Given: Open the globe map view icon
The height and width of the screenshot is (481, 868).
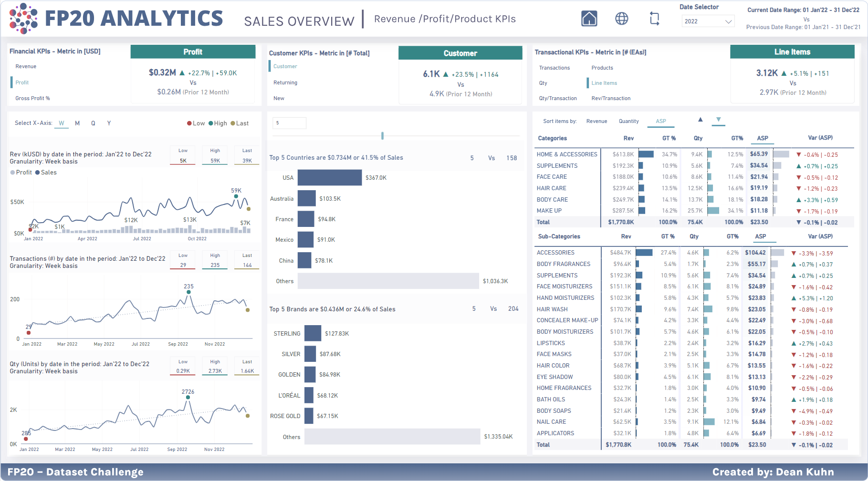Looking at the screenshot, I should 621,19.
